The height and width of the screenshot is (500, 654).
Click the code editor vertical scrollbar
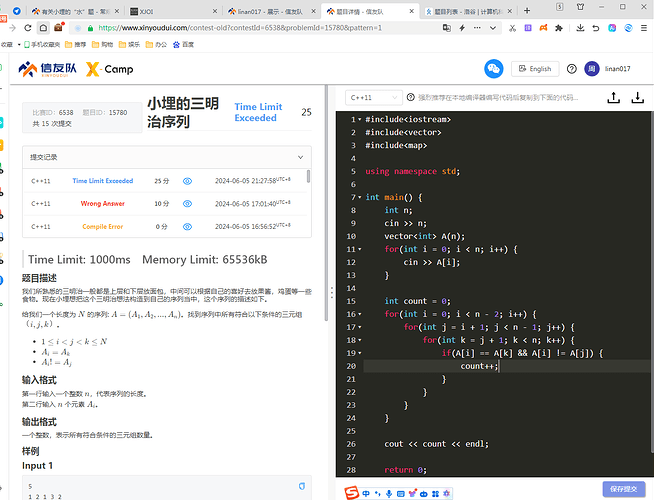pyautogui.click(x=651, y=282)
